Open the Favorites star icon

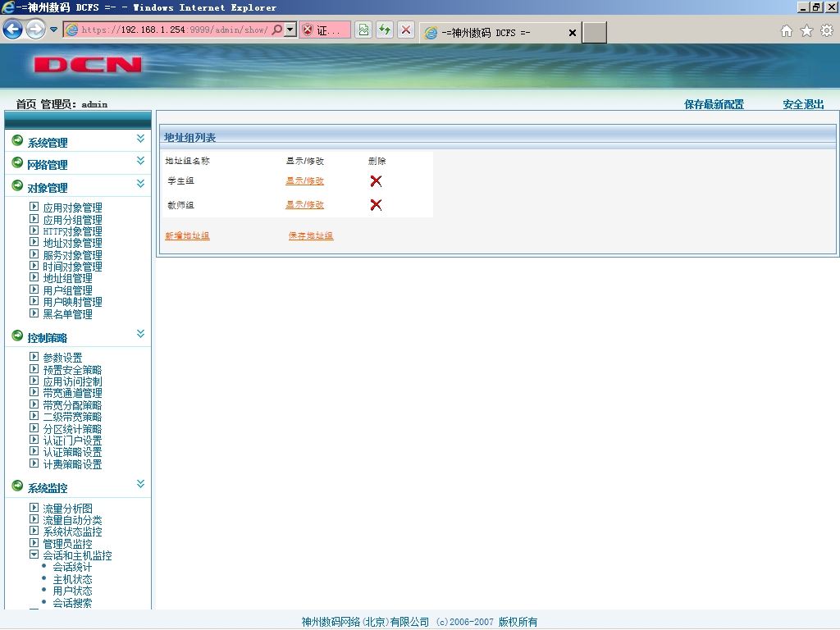click(x=807, y=30)
